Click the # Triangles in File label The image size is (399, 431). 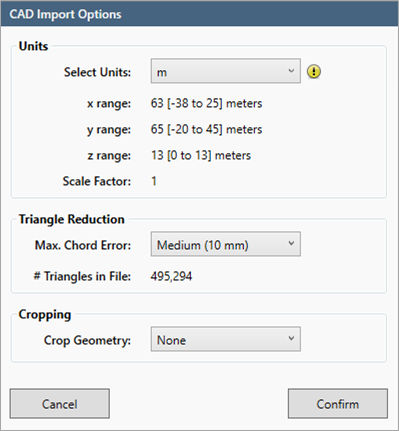(x=82, y=276)
